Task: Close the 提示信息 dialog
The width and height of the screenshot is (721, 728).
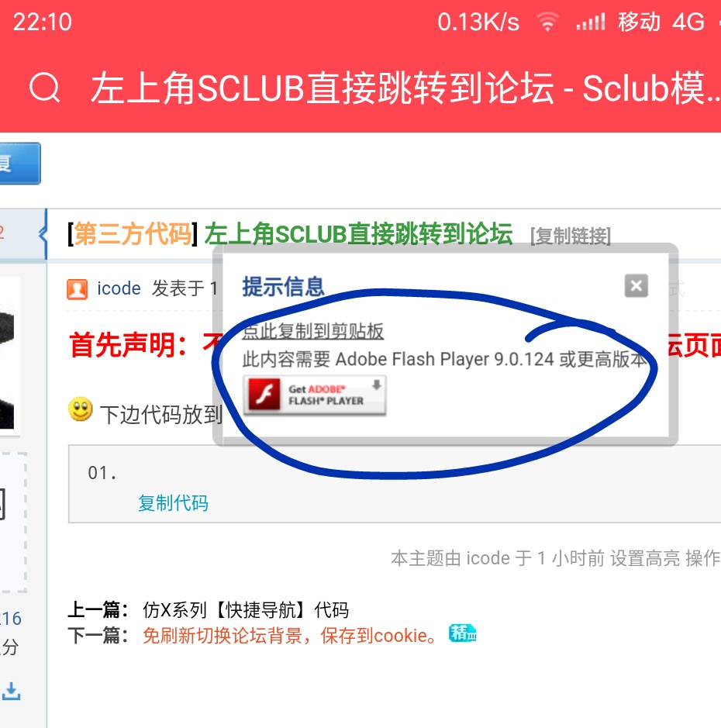Action: 636,286
